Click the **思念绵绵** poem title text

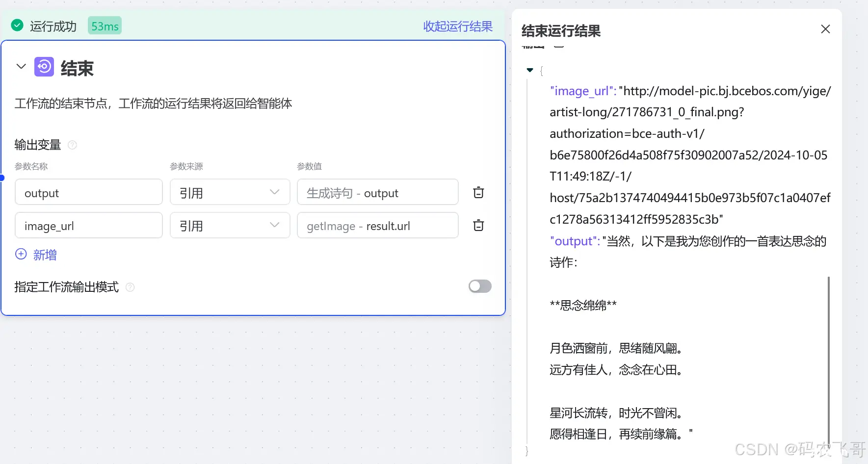click(x=583, y=305)
